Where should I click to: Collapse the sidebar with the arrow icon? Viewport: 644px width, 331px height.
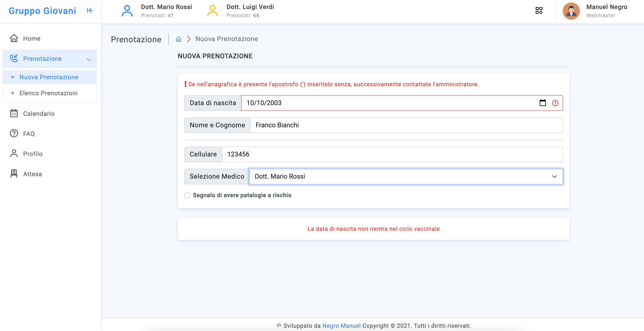90,10
